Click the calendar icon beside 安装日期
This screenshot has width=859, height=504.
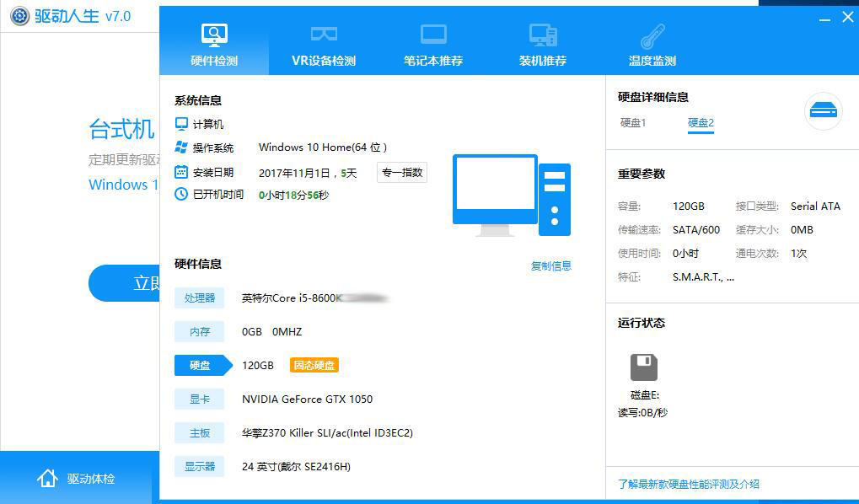click(180, 170)
